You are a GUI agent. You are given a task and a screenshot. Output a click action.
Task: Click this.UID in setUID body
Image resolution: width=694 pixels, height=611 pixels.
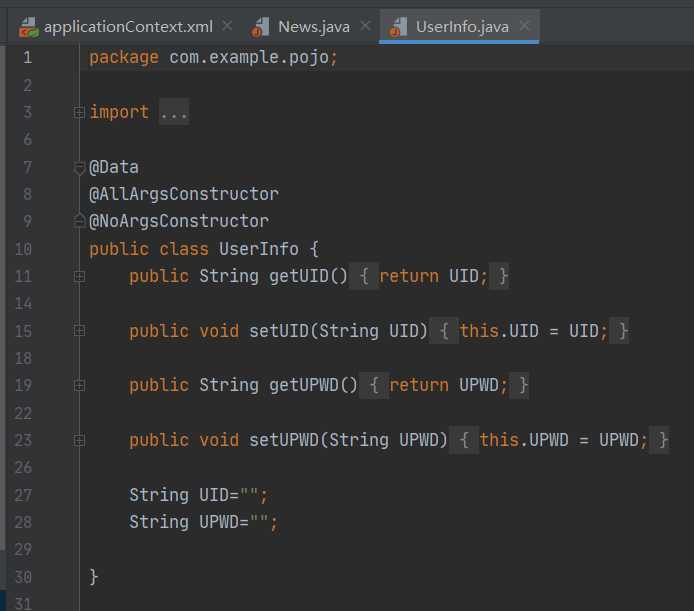click(499, 331)
